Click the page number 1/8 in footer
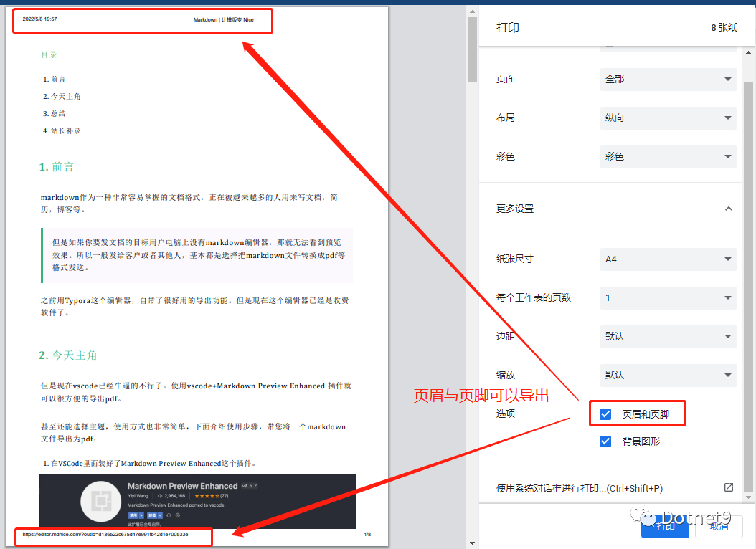This screenshot has height=549, width=756. point(367,535)
